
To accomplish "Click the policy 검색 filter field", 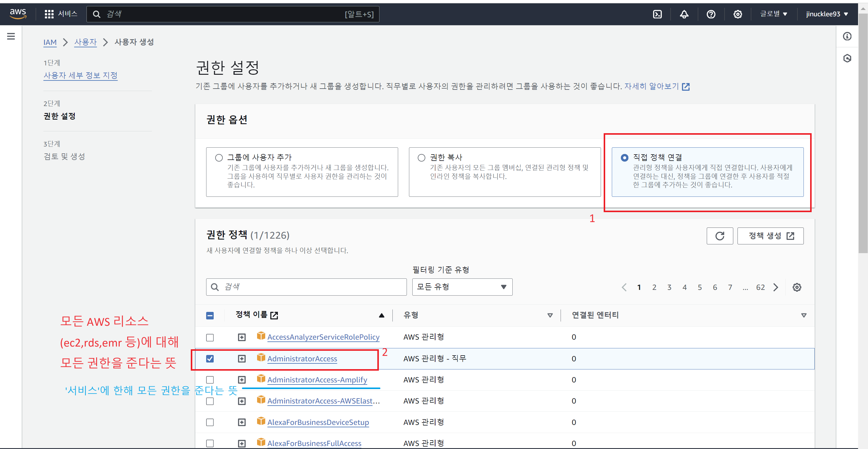I will coord(306,287).
